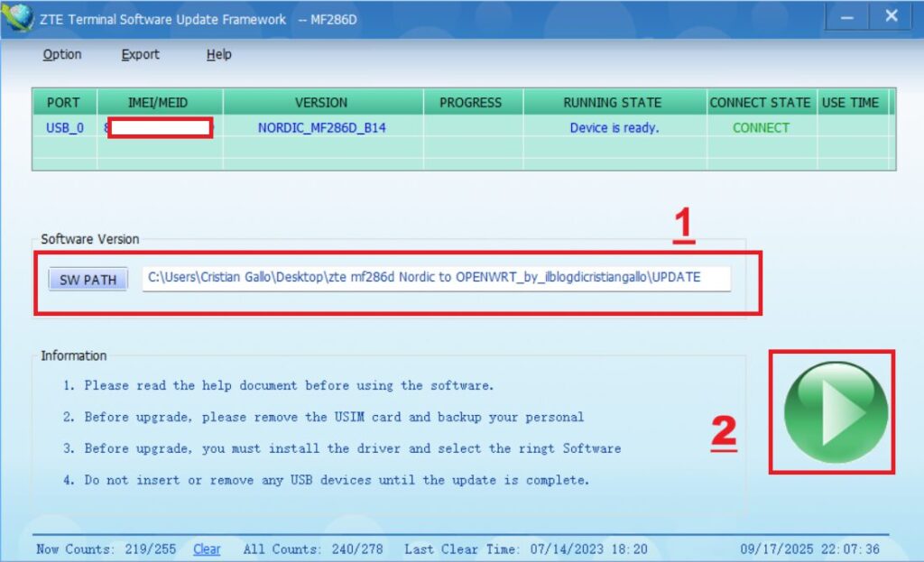Click the software path text field
The height and width of the screenshot is (562, 924).
(x=436, y=278)
